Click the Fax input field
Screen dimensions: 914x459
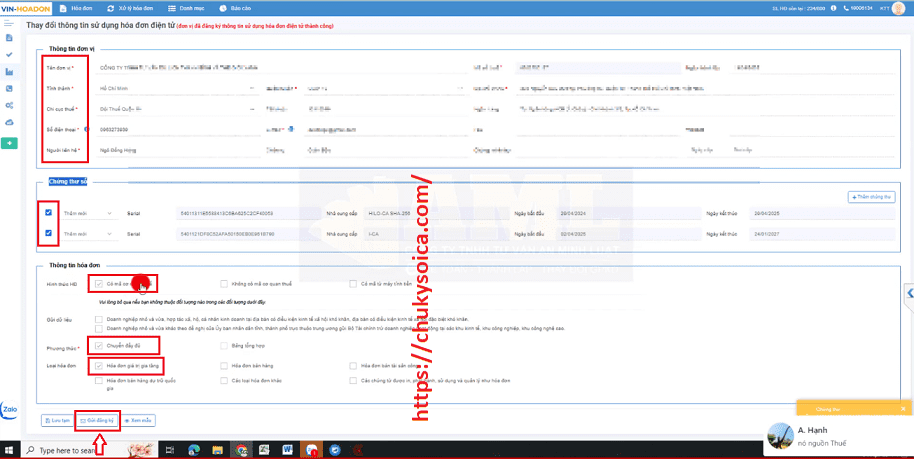[597, 129]
